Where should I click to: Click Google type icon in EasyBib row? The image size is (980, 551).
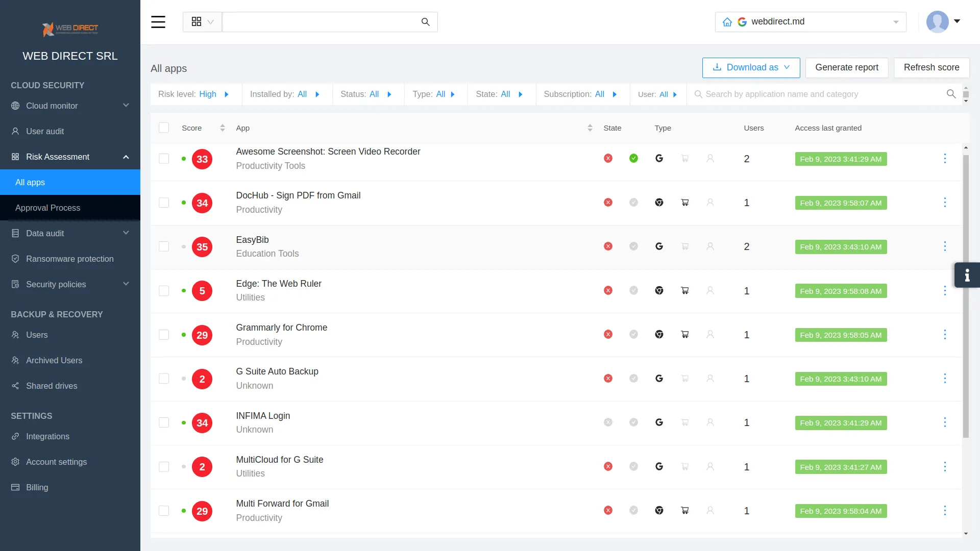(659, 246)
